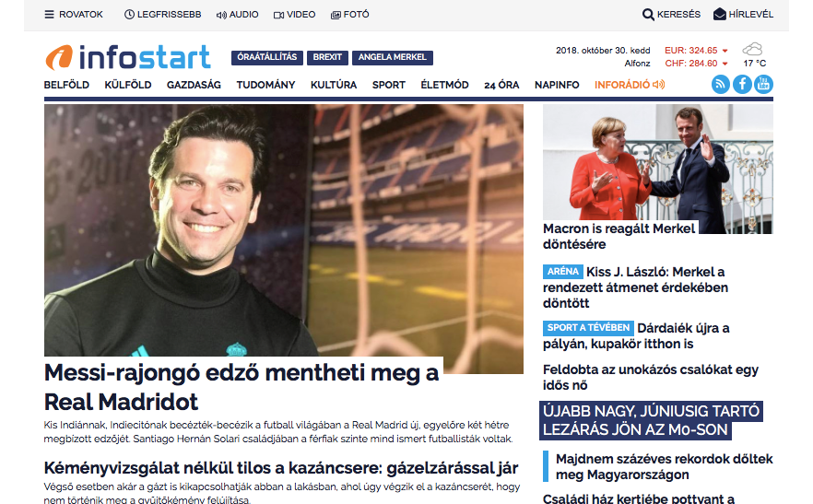Open the Rovatok hamburger menu

click(x=49, y=15)
